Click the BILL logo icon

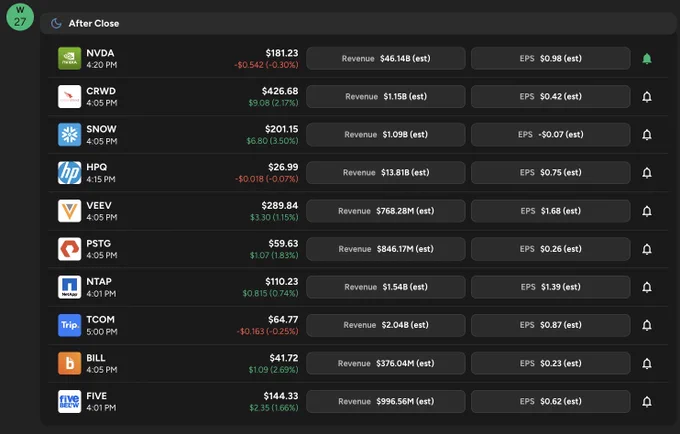point(69,363)
